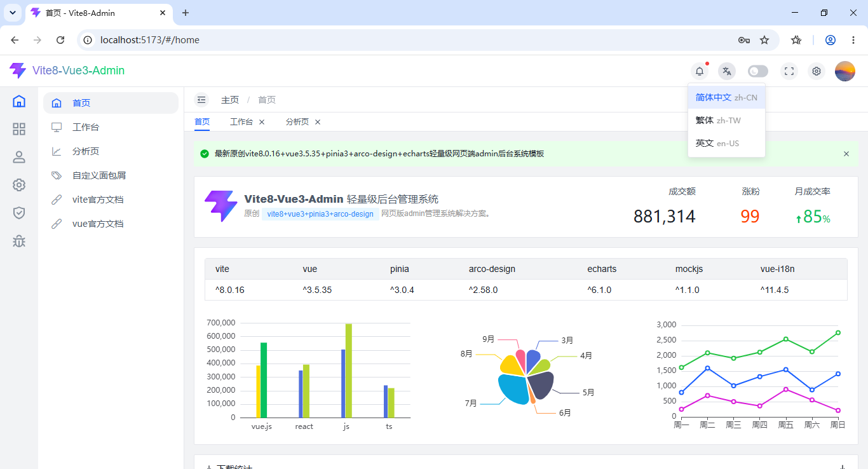Click the 99 涨粉 value
The height and width of the screenshot is (469, 868).
click(x=750, y=216)
